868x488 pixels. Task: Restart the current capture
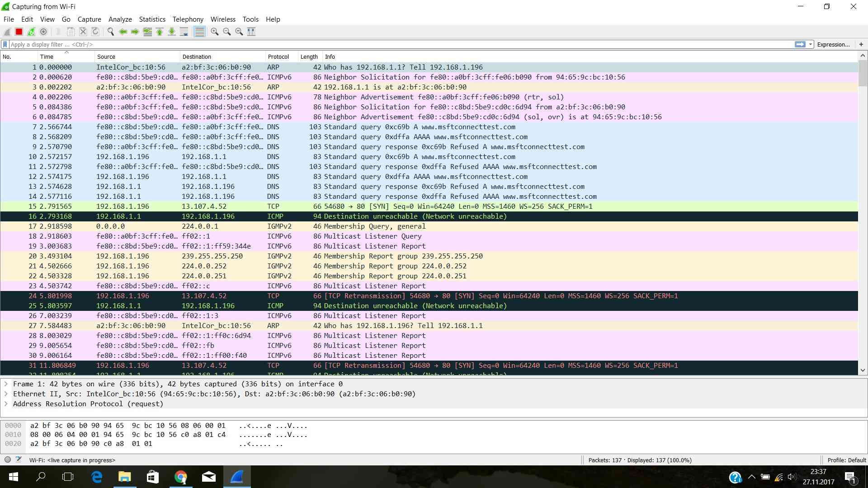click(x=31, y=32)
